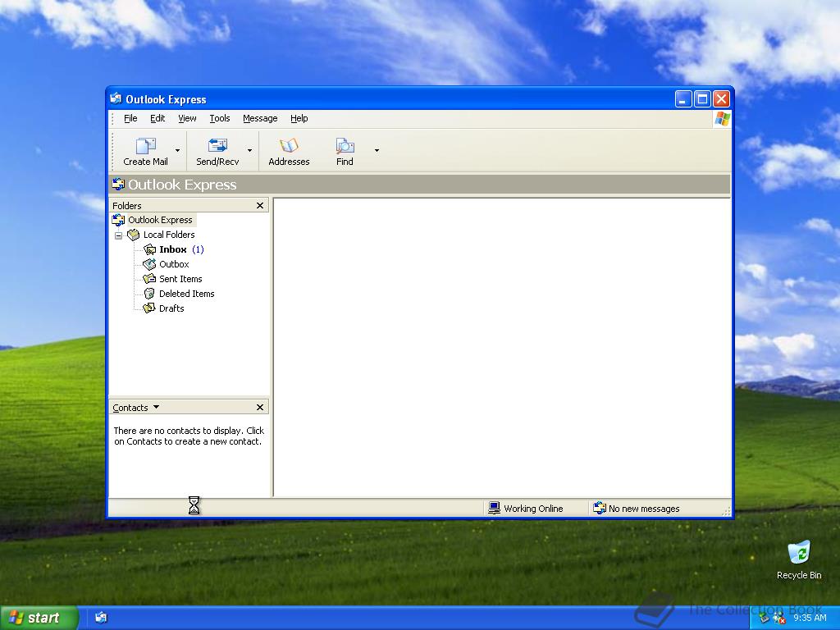This screenshot has height=630, width=840.
Task: Click the Sent Items folder icon
Action: coord(149,279)
